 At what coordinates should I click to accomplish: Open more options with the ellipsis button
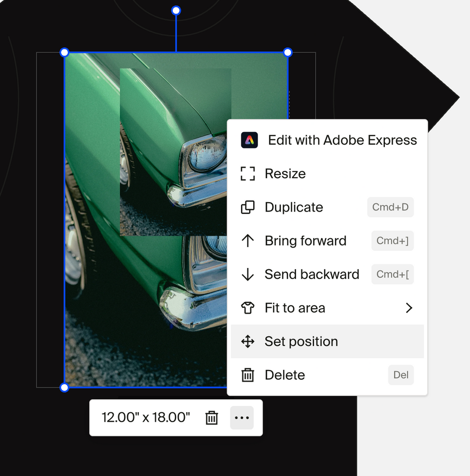(242, 417)
